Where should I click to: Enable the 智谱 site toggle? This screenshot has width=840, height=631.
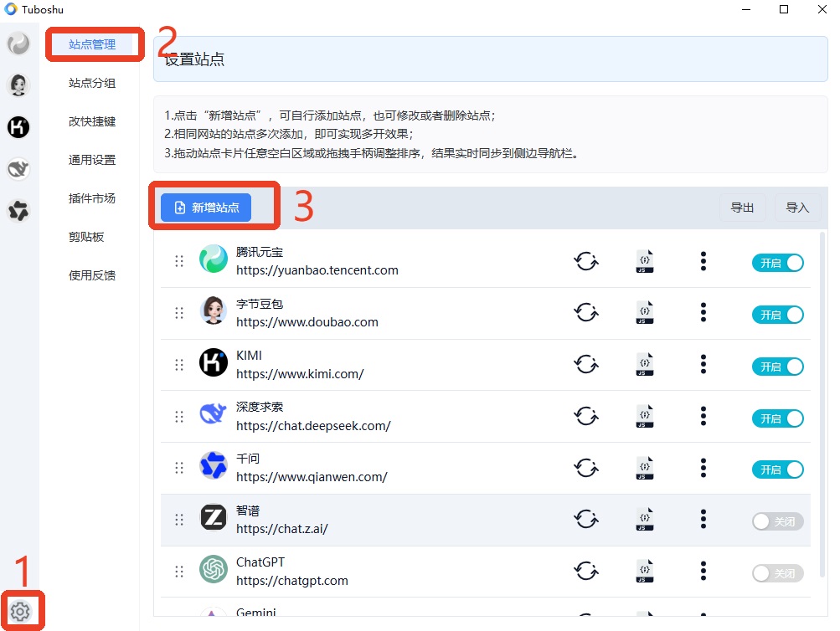coord(778,521)
